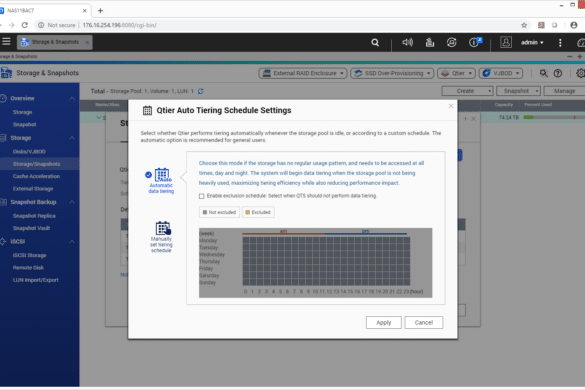
Task: Open the Chrome profile avatar icon
Action: click(574, 25)
